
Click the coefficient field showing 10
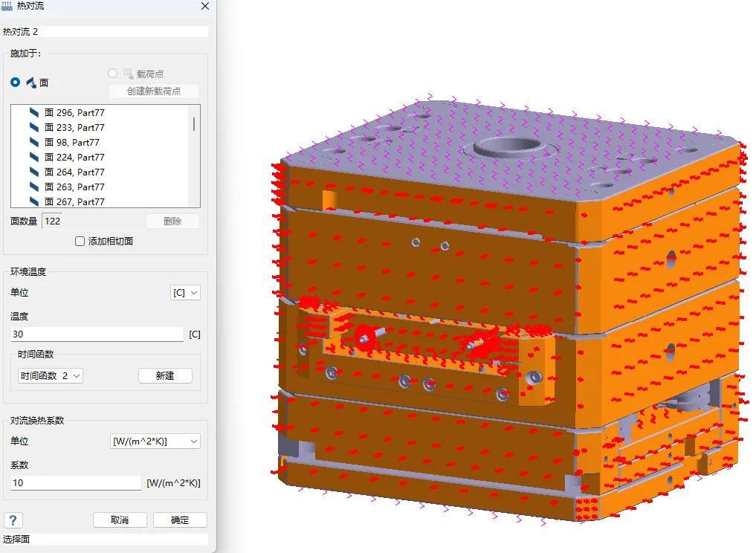76,483
